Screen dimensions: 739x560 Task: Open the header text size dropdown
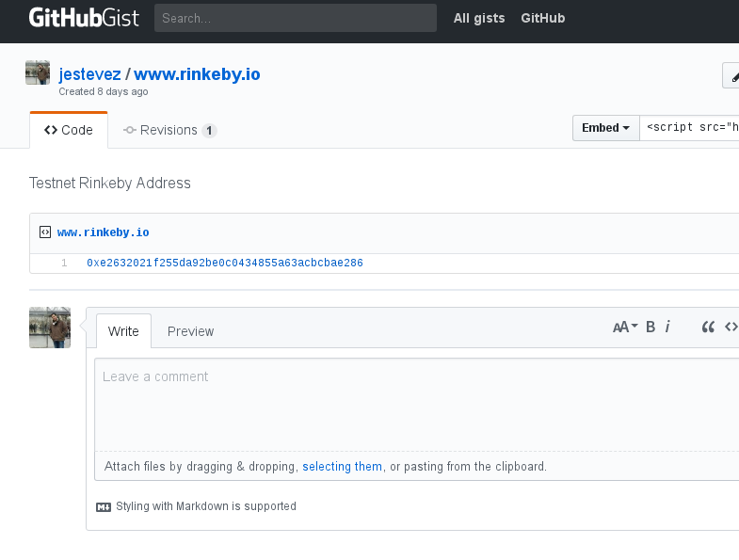tap(625, 328)
